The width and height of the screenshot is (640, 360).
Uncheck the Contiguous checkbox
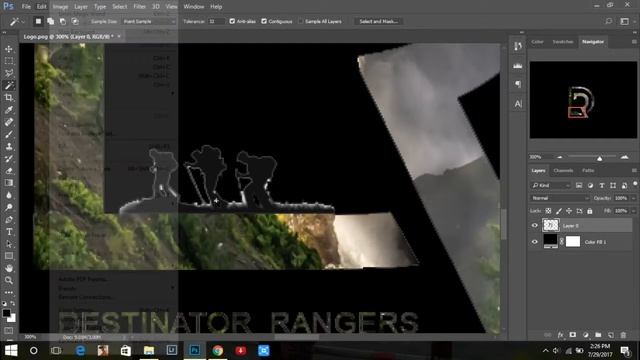[264, 21]
